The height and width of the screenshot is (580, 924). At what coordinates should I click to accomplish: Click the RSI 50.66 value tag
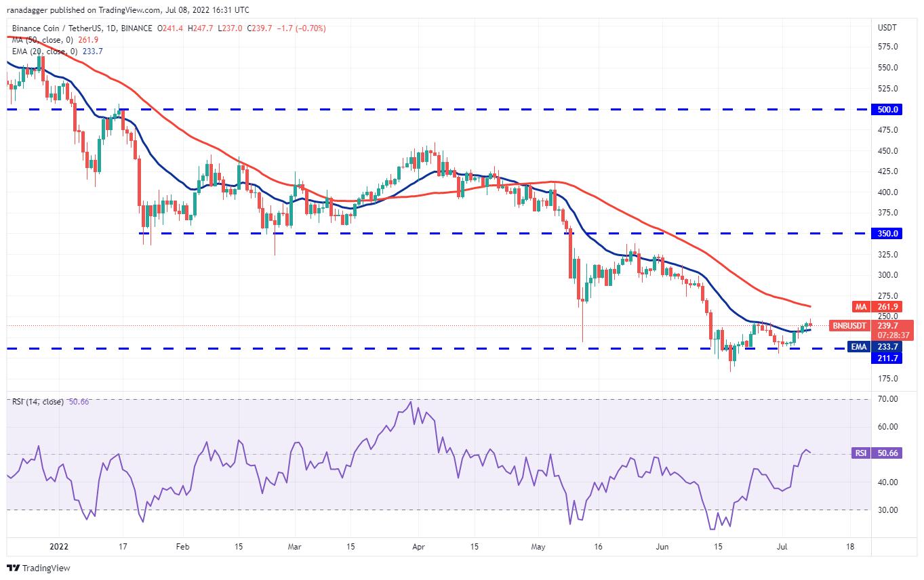coord(876,453)
